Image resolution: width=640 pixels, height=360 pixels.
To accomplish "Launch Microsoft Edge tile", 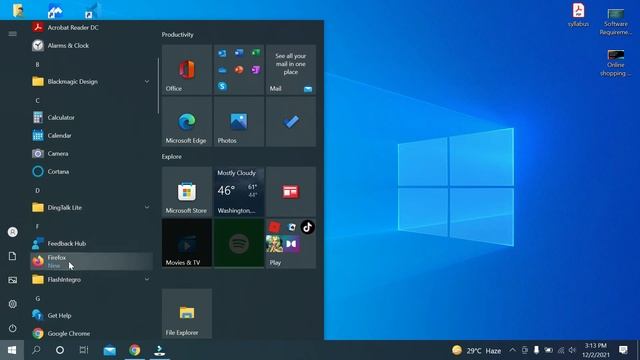I will coord(187,122).
